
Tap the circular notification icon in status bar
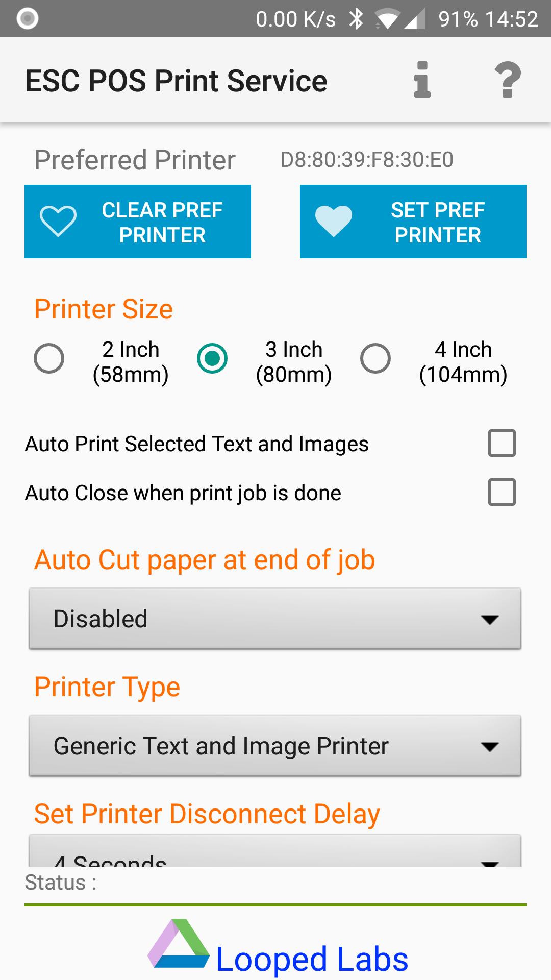[x=28, y=19]
